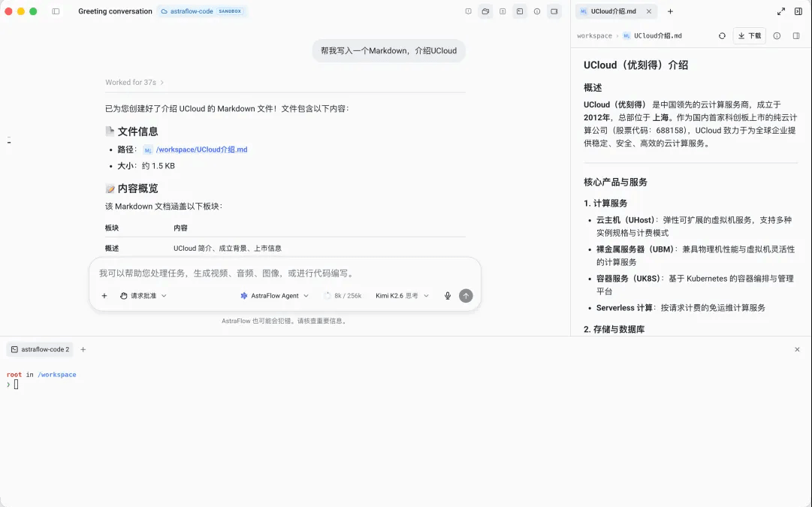The width and height of the screenshot is (812, 507).
Task: Click the 8k / 256k context usage indicator
Action: (343, 296)
